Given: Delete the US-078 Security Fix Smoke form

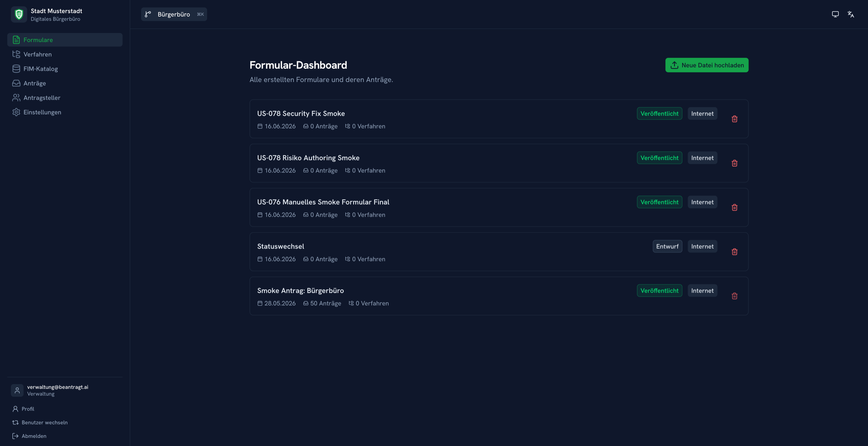Looking at the screenshot, I should (x=734, y=119).
